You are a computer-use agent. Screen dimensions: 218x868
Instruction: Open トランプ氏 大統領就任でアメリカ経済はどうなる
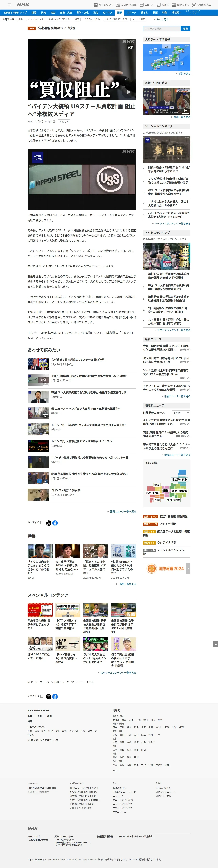[81, 441]
